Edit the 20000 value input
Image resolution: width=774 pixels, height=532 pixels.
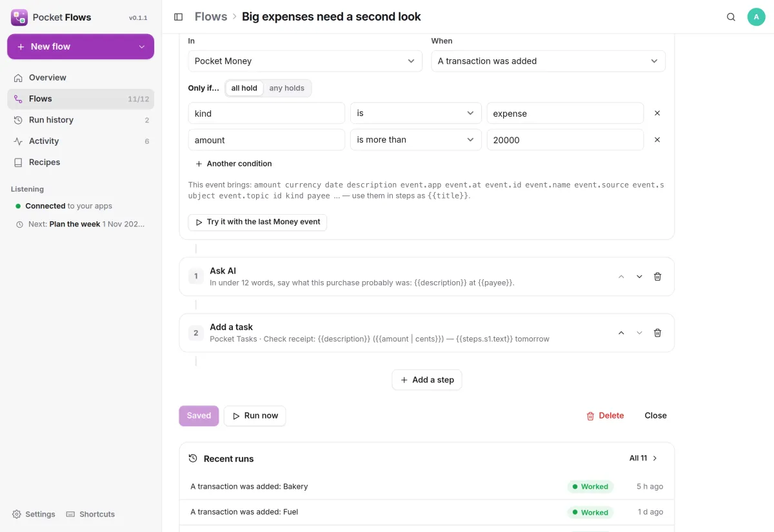[565, 139]
